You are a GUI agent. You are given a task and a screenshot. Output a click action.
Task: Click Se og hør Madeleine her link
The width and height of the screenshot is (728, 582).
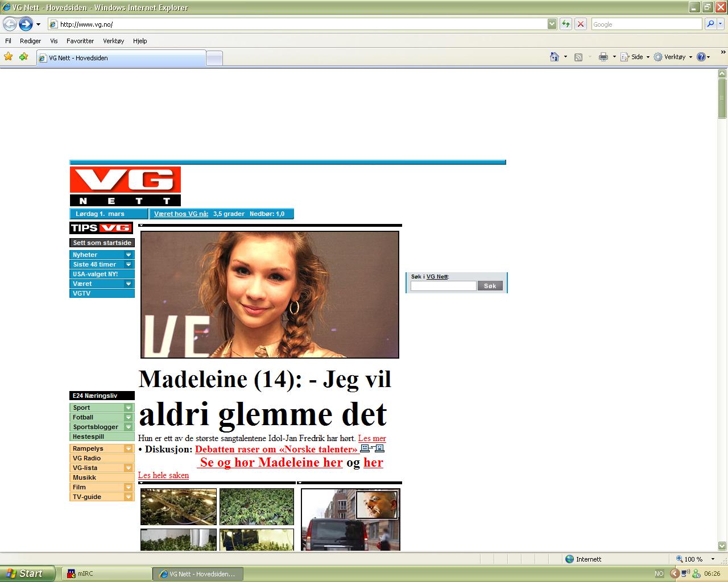point(271,463)
